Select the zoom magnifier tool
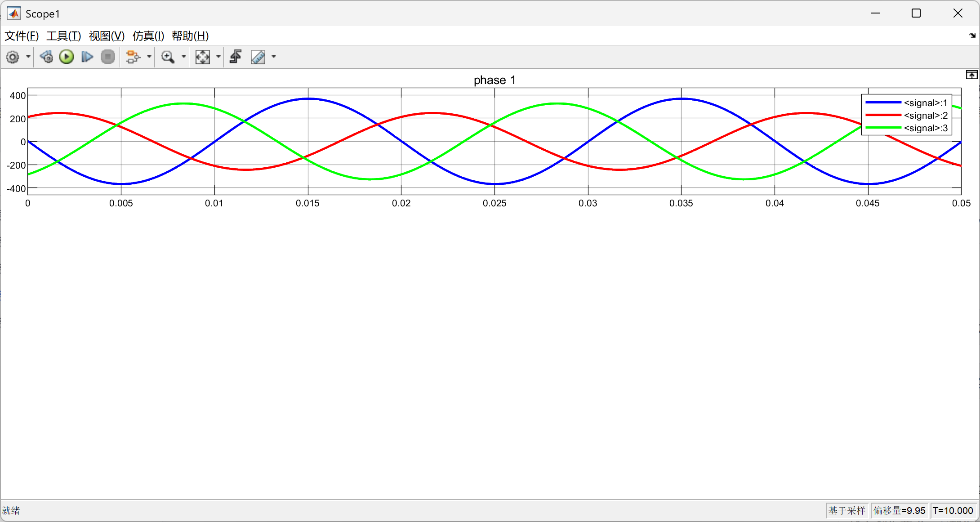 pyautogui.click(x=168, y=57)
